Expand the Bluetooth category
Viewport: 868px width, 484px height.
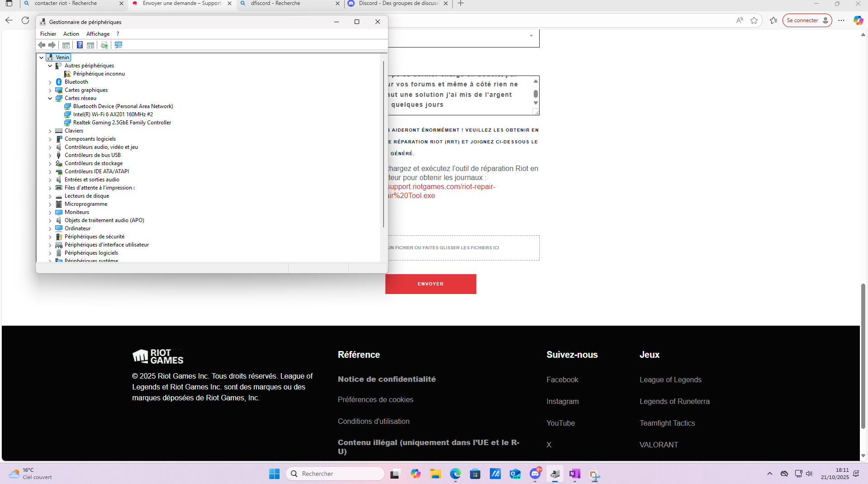tap(50, 82)
